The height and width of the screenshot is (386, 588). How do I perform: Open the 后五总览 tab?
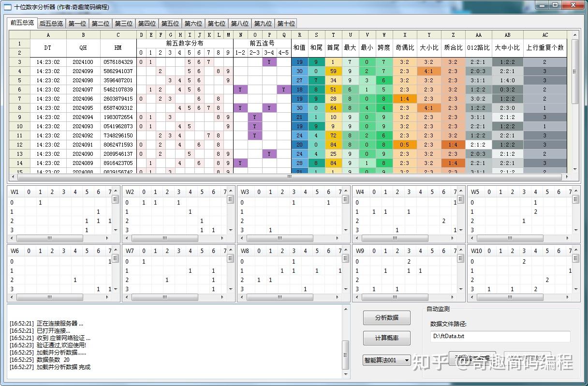click(x=51, y=23)
